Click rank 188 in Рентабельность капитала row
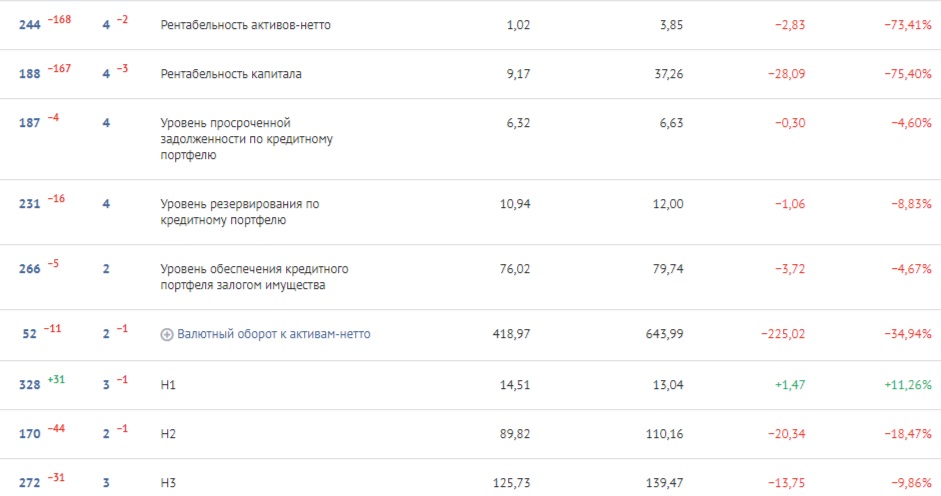 point(30,74)
